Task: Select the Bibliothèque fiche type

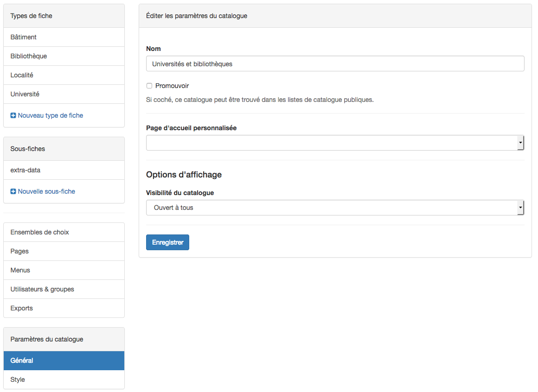Action: click(29, 56)
